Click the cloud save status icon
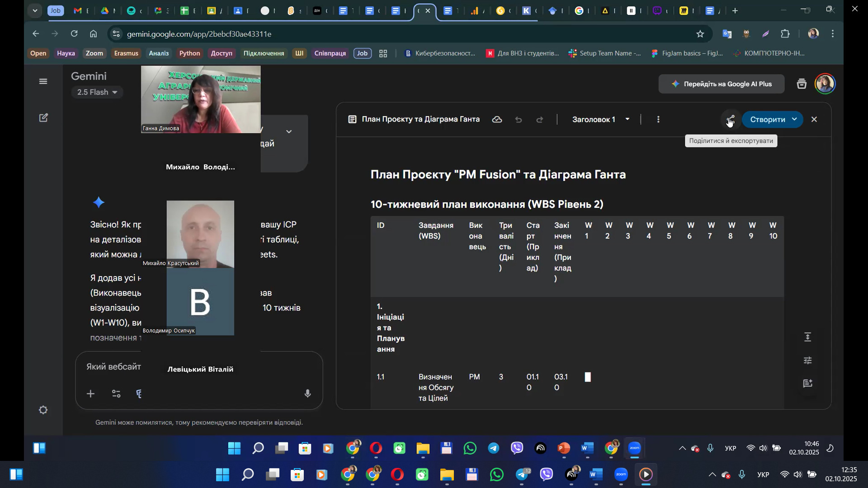Viewport: 868px width, 488px height. (x=497, y=120)
